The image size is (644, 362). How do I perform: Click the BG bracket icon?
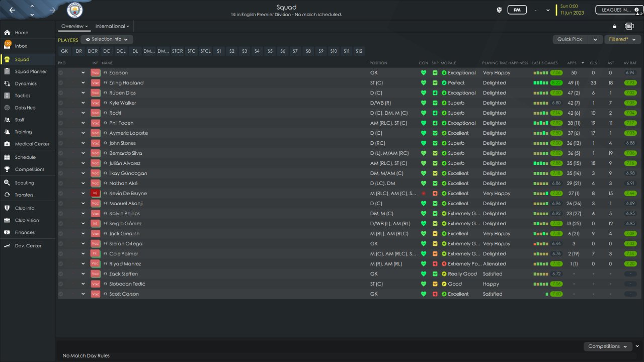click(629, 26)
